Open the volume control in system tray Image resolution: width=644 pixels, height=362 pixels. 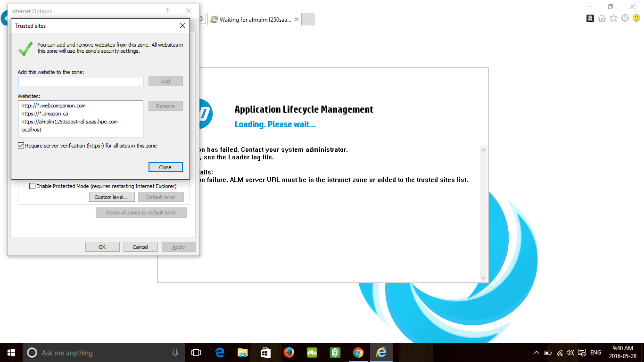click(x=570, y=352)
